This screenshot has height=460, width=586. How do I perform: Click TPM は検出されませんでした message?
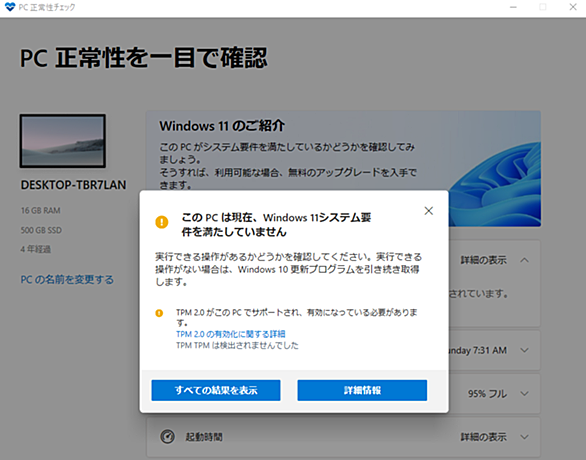point(237,345)
